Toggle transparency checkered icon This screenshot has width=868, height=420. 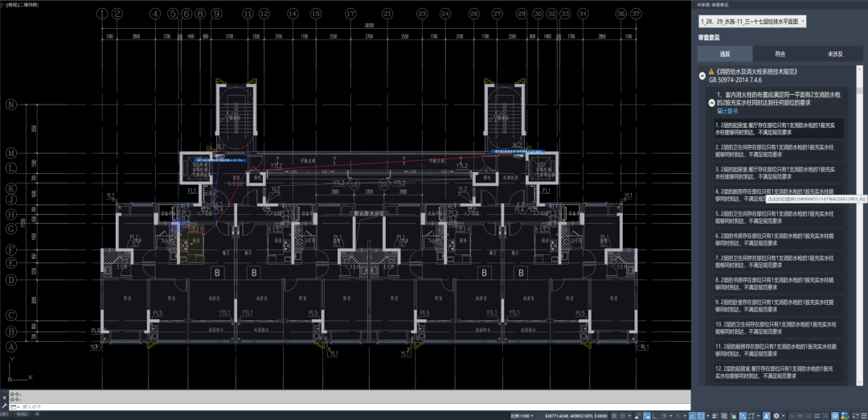tap(724, 415)
